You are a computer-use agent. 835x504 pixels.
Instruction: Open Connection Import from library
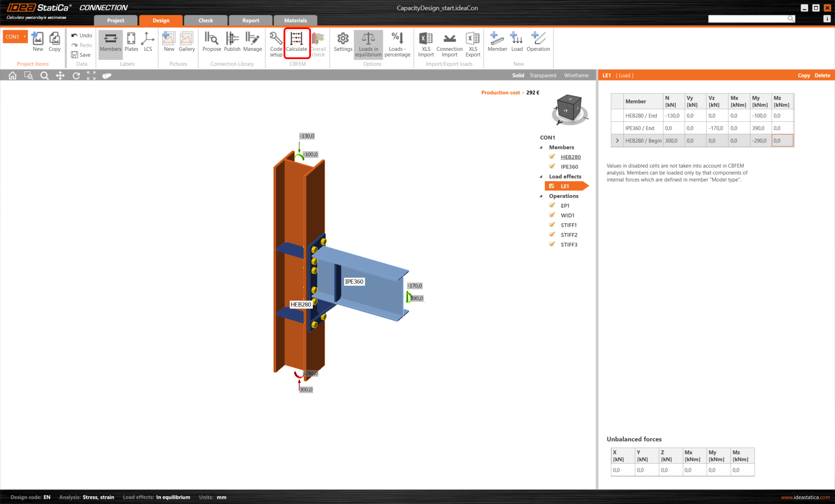tap(449, 43)
